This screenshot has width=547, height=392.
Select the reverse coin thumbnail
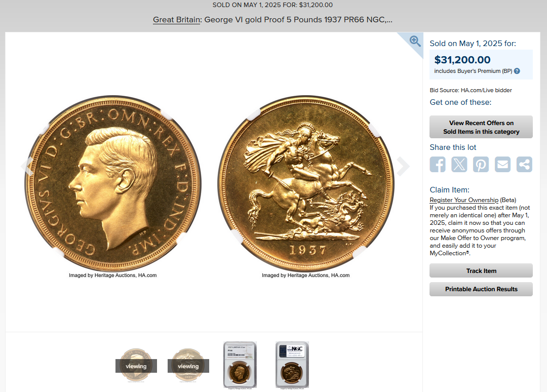[188, 366]
